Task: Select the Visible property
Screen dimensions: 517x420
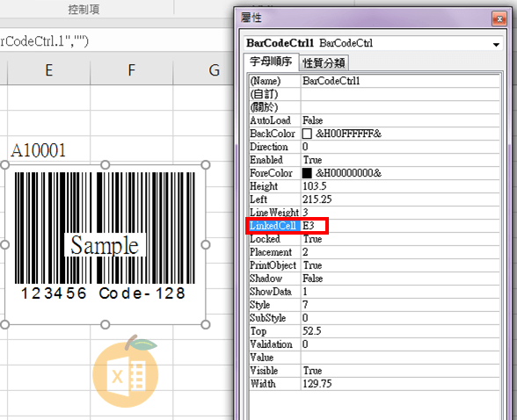Action: coord(274,371)
